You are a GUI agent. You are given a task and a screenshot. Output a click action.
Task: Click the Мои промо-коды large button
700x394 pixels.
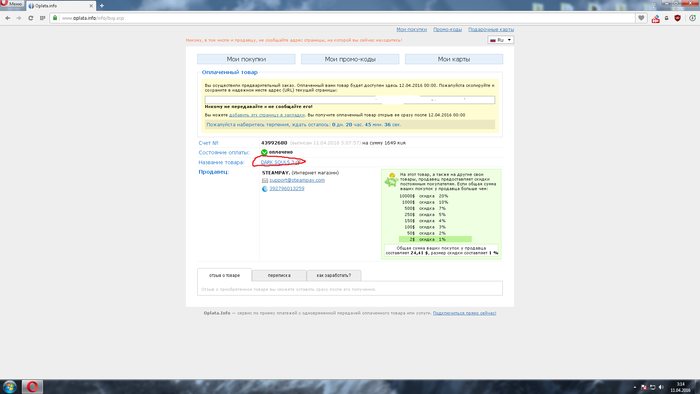pos(350,59)
